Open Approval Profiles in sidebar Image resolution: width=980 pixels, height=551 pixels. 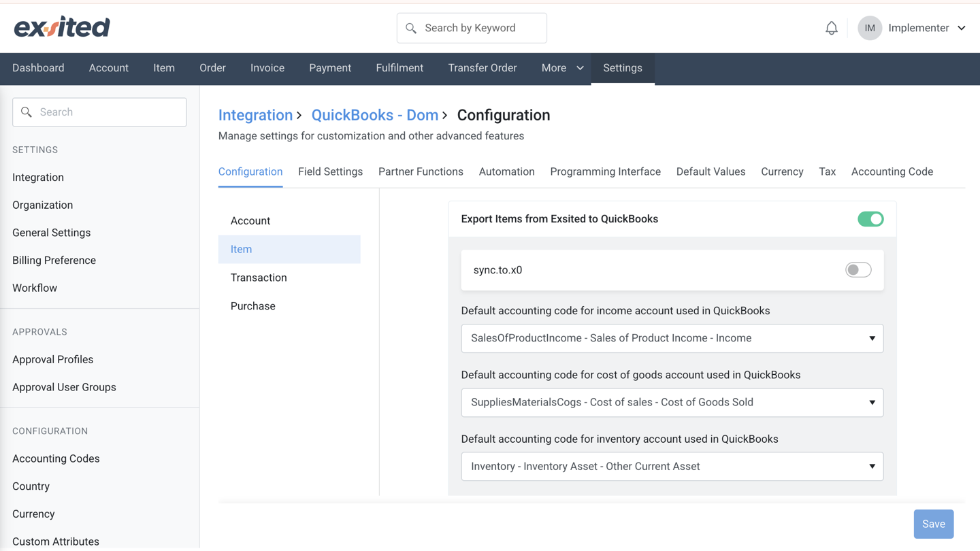(52, 359)
